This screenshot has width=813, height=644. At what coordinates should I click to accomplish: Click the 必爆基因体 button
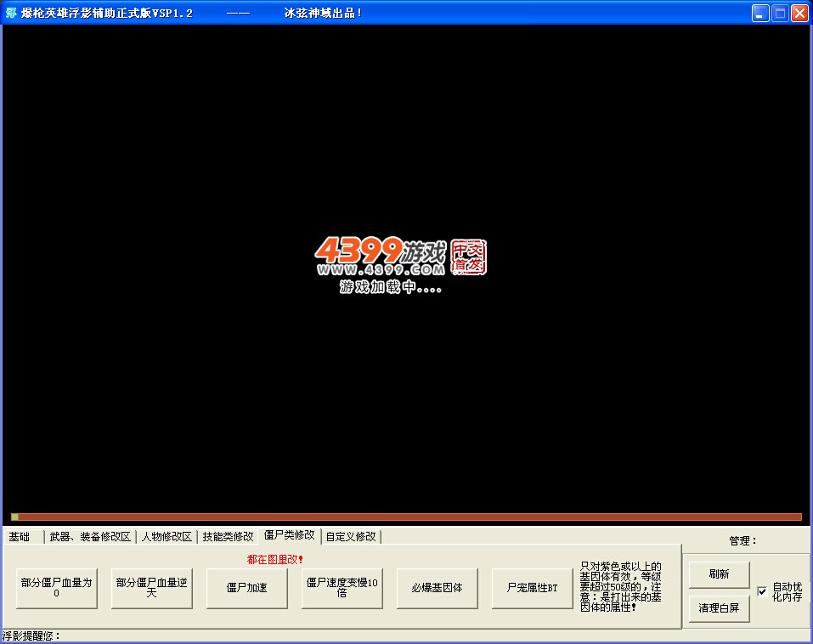(x=438, y=588)
